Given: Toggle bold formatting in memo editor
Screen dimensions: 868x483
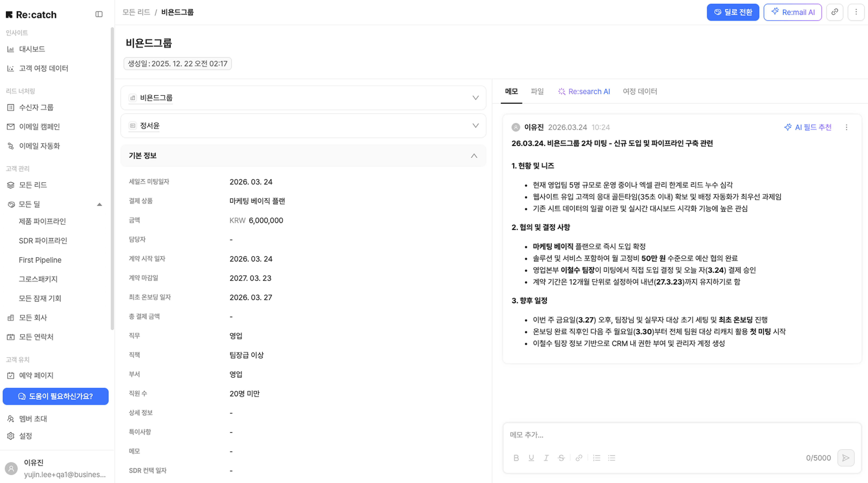Looking at the screenshot, I should click(x=516, y=458).
